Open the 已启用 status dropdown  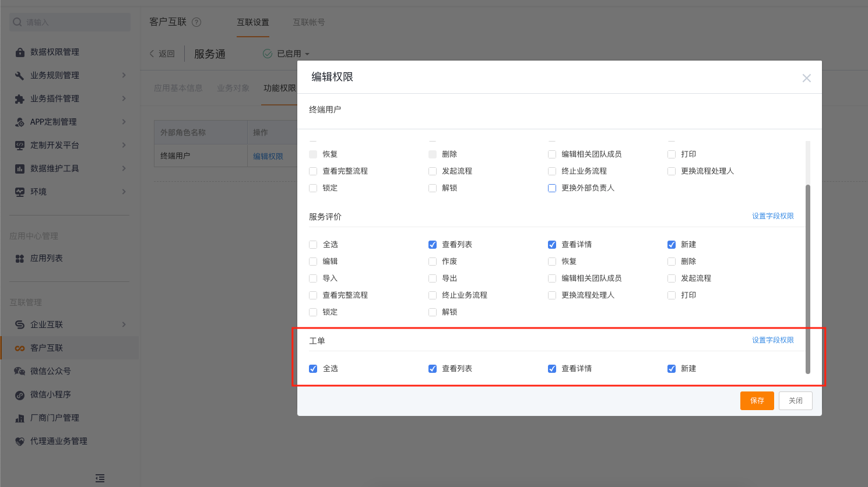pyautogui.click(x=307, y=54)
